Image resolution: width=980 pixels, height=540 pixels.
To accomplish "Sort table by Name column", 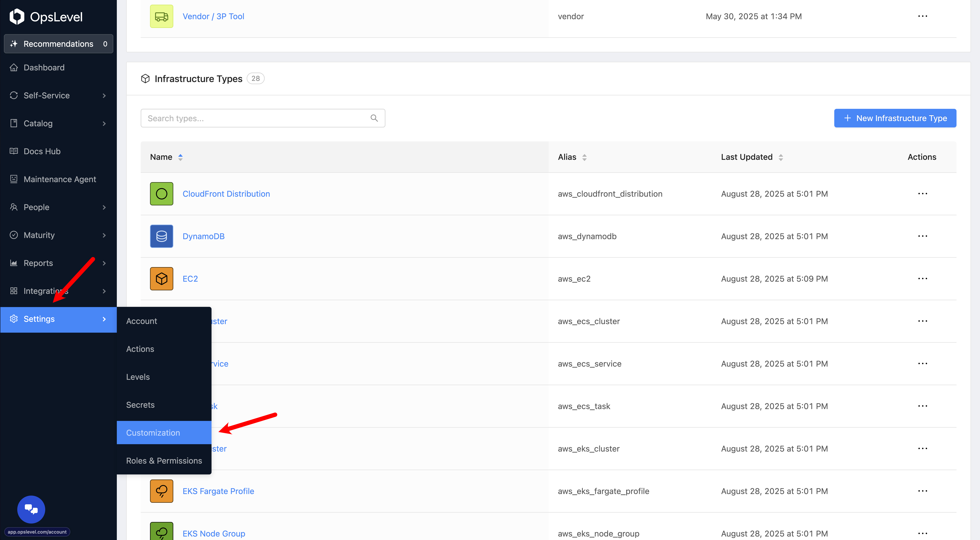I will click(180, 157).
